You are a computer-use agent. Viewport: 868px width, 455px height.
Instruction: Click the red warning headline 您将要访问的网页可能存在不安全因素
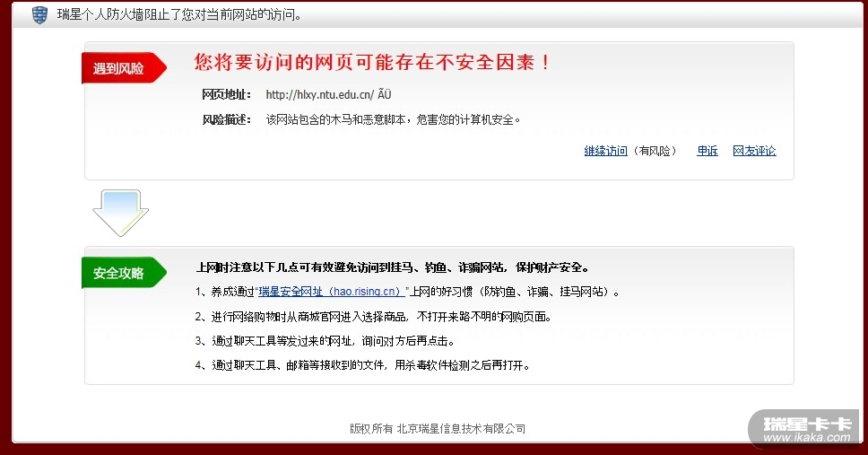coord(372,62)
